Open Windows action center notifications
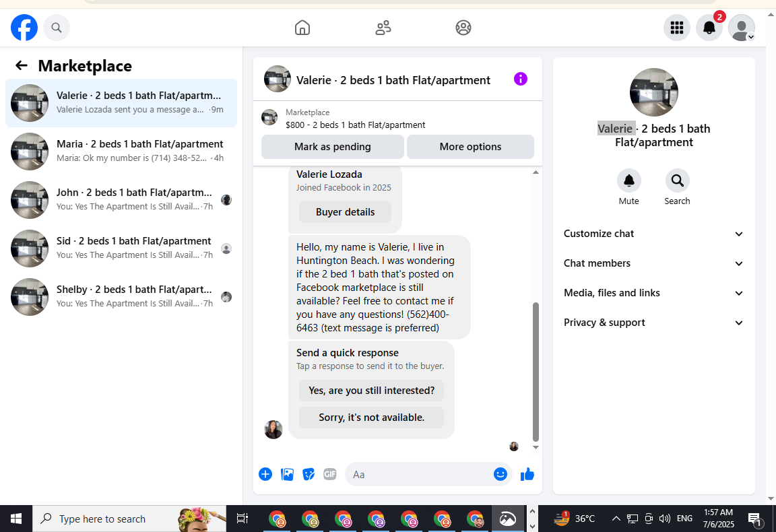The width and height of the screenshot is (776, 532). tap(754, 519)
